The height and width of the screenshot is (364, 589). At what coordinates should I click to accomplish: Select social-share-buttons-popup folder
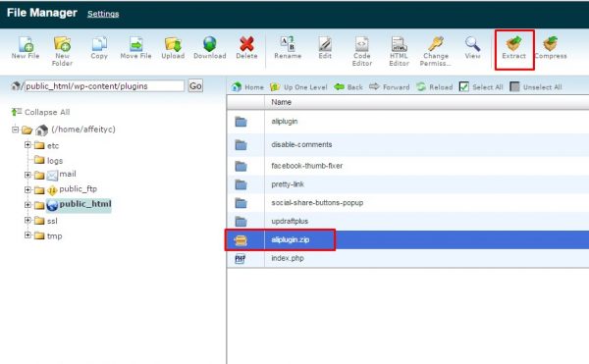click(x=408, y=203)
